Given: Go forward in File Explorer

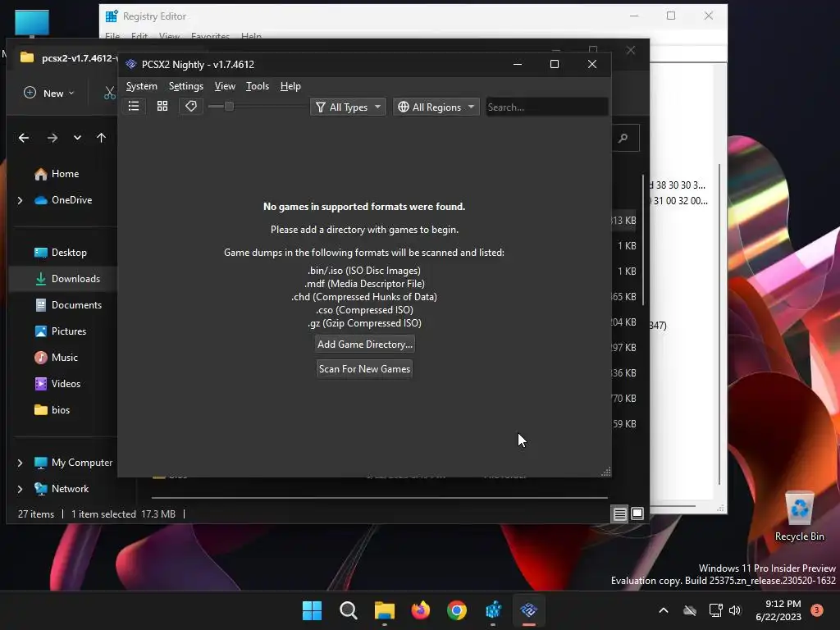Looking at the screenshot, I should point(52,138).
